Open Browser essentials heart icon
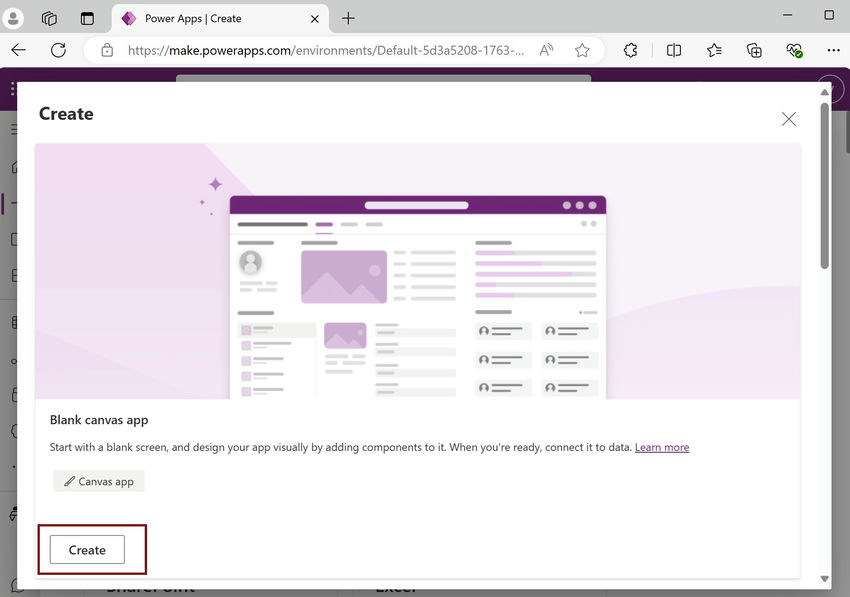 pos(794,50)
